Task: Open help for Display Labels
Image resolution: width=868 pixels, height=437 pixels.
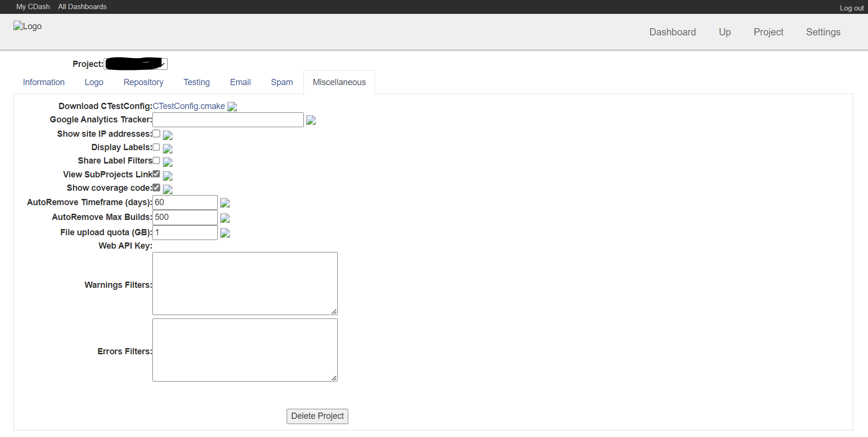Action: tap(167, 149)
